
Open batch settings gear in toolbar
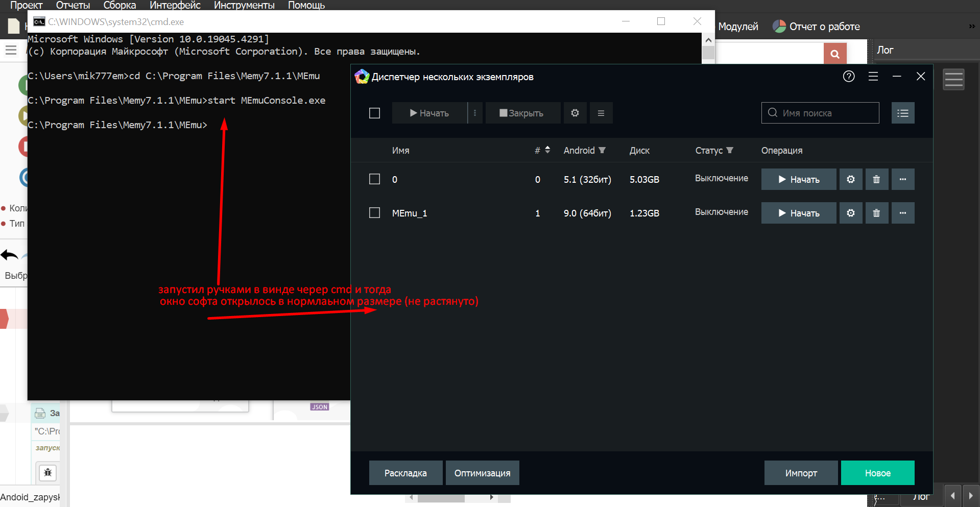575,113
